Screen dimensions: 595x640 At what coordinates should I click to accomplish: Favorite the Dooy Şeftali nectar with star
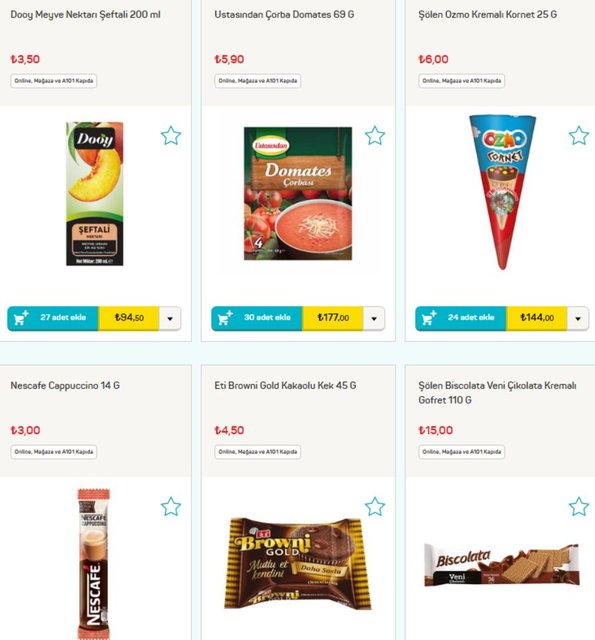(171, 136)
